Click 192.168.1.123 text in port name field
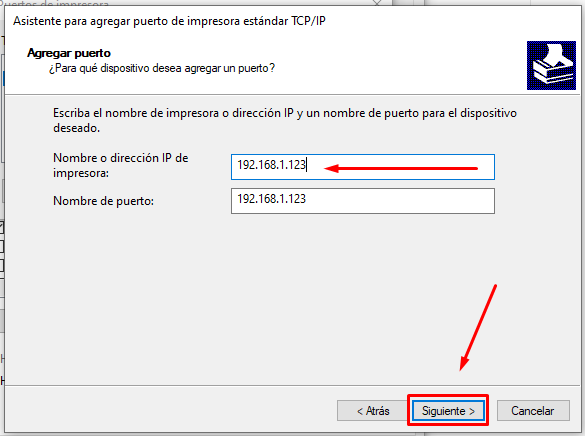Screen dimensions: 585x436 click(271, 199)
